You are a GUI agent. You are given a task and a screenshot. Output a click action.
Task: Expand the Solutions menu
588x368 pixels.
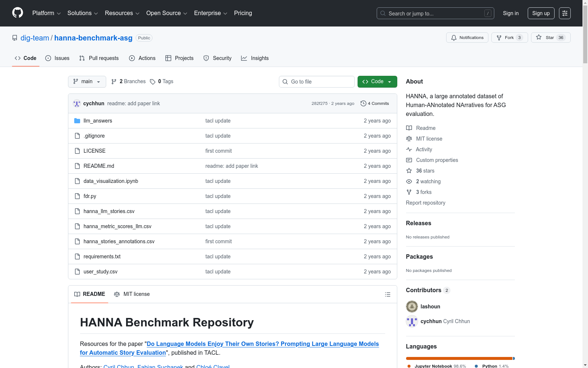click(x=83, y=13)
